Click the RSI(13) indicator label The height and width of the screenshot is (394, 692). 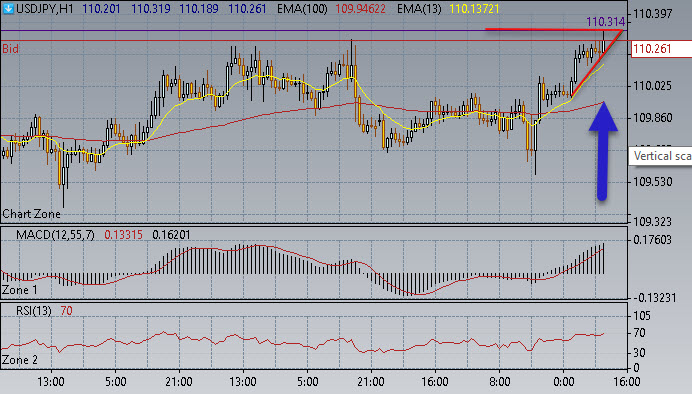tap(34, 311)
